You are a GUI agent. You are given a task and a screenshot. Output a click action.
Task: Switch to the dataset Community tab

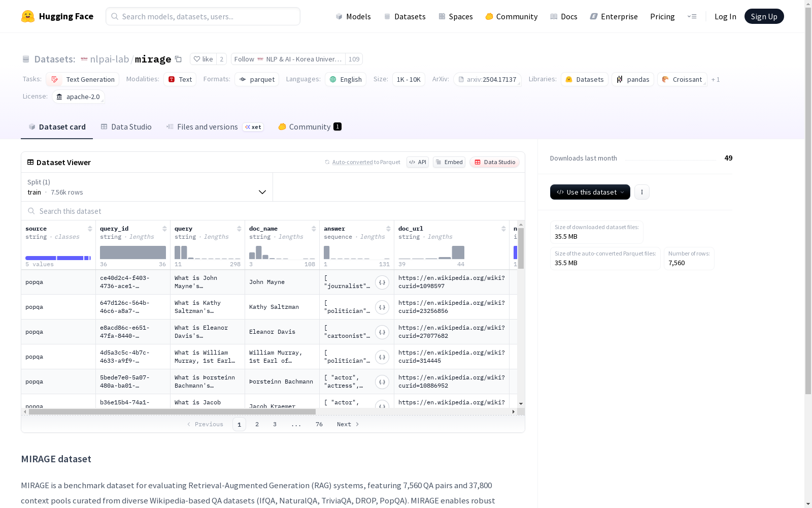pyautogui.click(x=310, y=127)
